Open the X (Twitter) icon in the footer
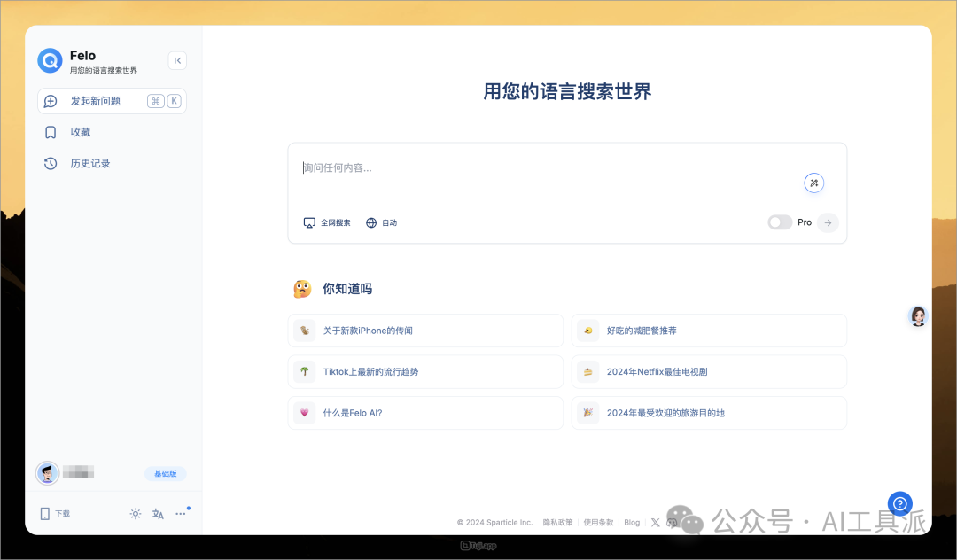The width and height of the screenshot is (957, 560). click(655, 522)
